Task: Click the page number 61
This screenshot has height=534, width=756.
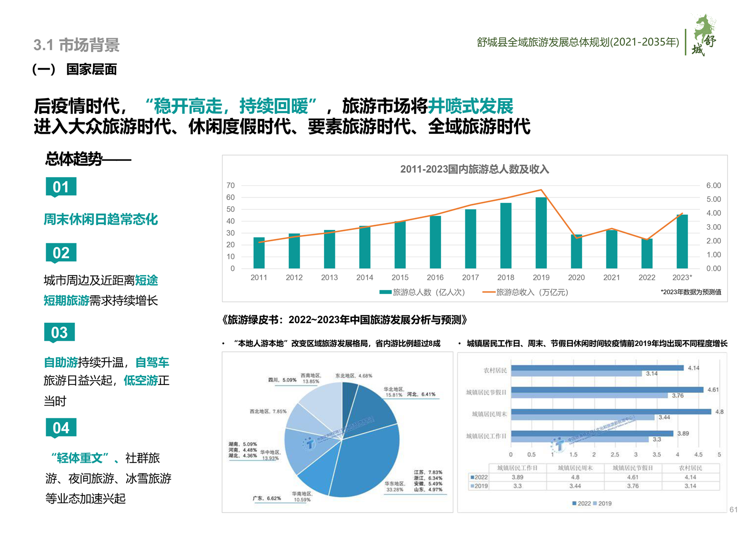Action: (x=733, y=510)
